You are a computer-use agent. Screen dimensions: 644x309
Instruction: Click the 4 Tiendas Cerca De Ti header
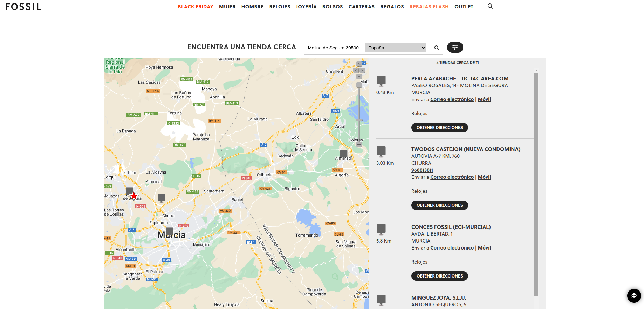coord(457,63)
